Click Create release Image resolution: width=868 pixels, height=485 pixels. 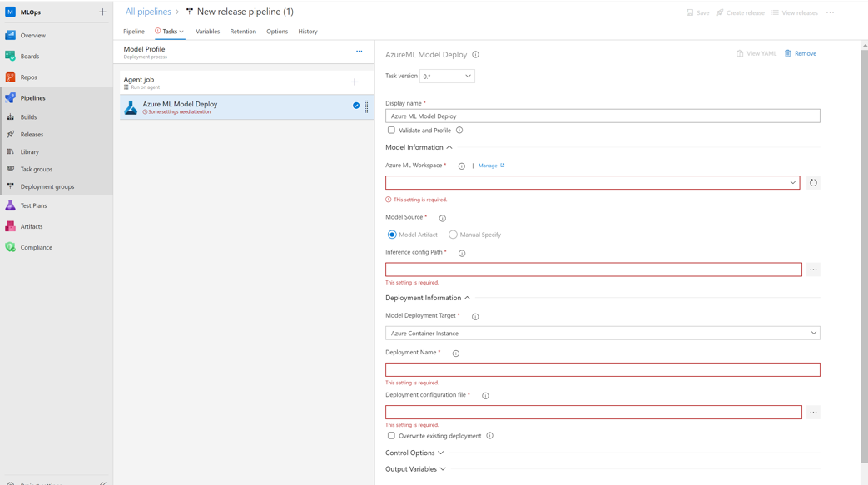pyautogui.click(x=740, y=12)
